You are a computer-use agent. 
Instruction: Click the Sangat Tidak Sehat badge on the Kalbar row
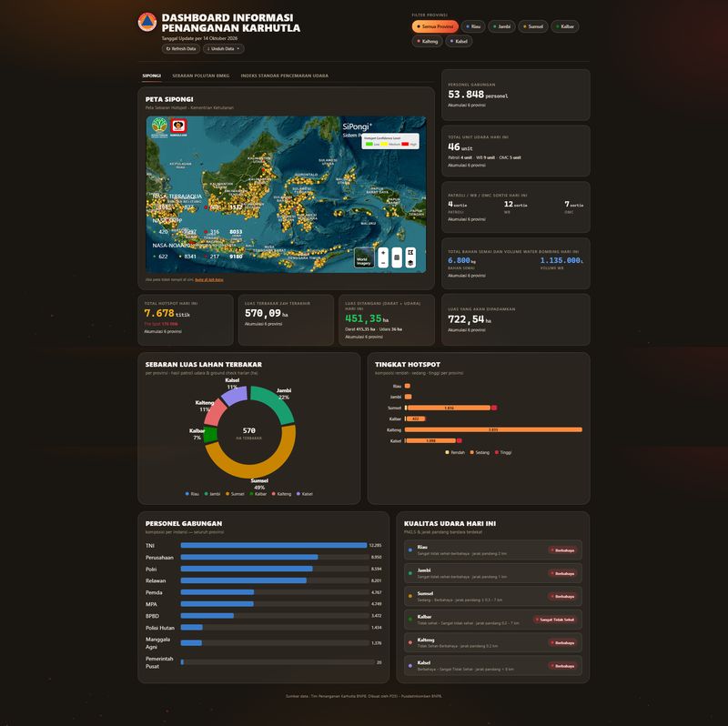tap(555, 620)
